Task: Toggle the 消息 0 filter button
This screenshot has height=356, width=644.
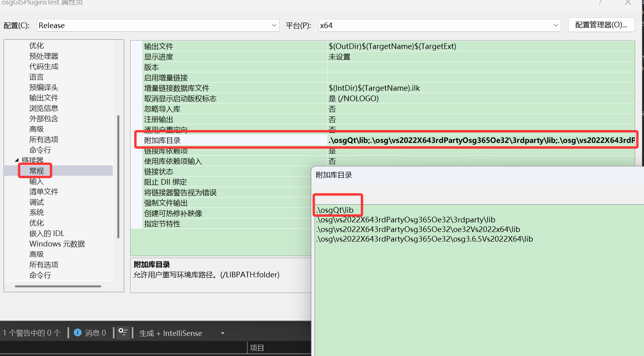Action: point(90,333)
